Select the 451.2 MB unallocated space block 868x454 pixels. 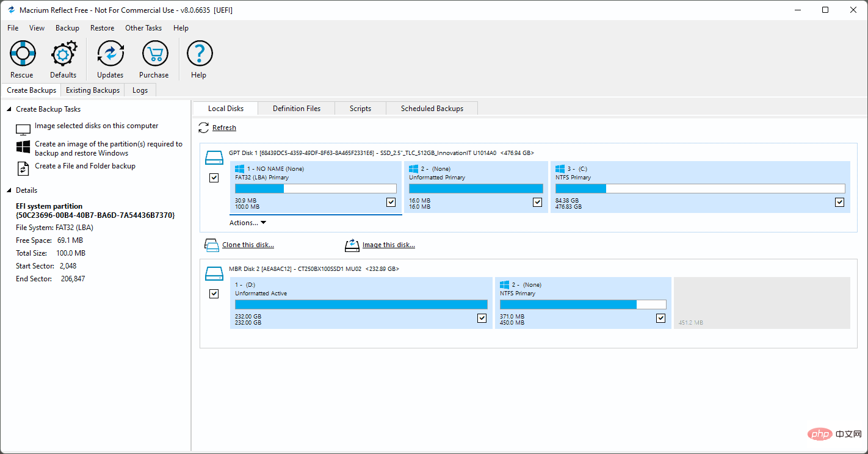tap(762, 303)
